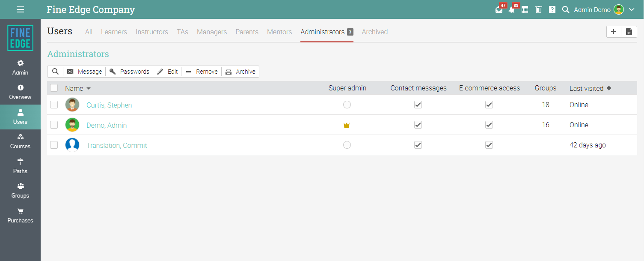Open the help question mark icon
This screenshot has width=644, height=261.
pyautogui.click(x=552, y=9)
